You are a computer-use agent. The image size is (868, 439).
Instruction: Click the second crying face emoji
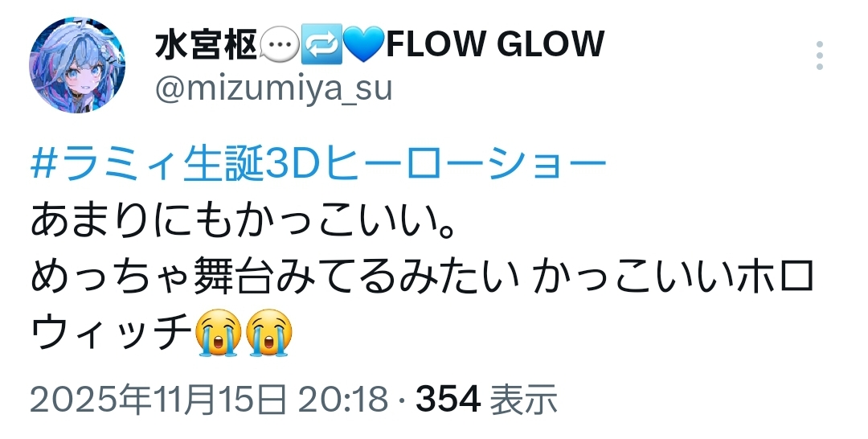(x=268, y=332)
